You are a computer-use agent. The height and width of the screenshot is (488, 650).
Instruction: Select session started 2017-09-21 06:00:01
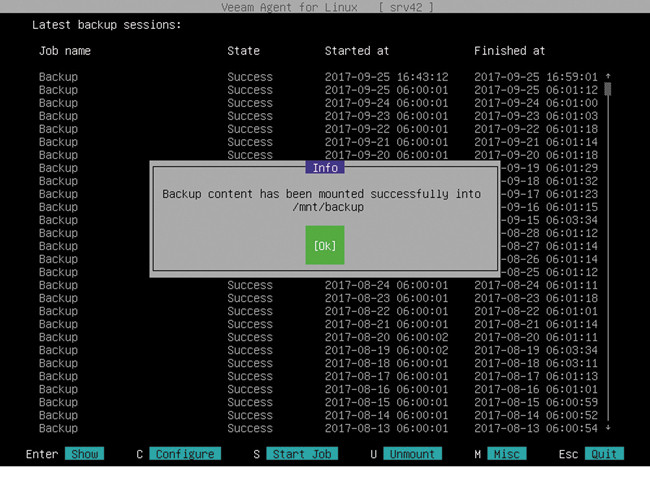click(318, 142)
